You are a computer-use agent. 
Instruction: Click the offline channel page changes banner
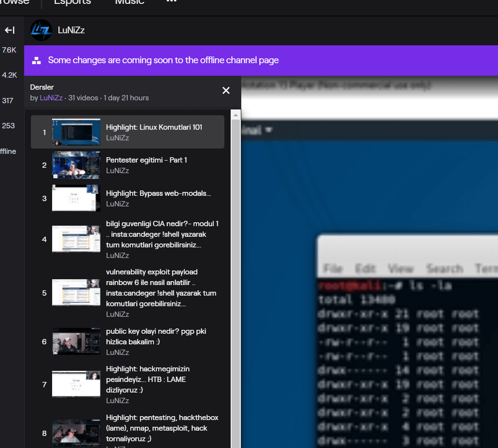coord(261,60)
